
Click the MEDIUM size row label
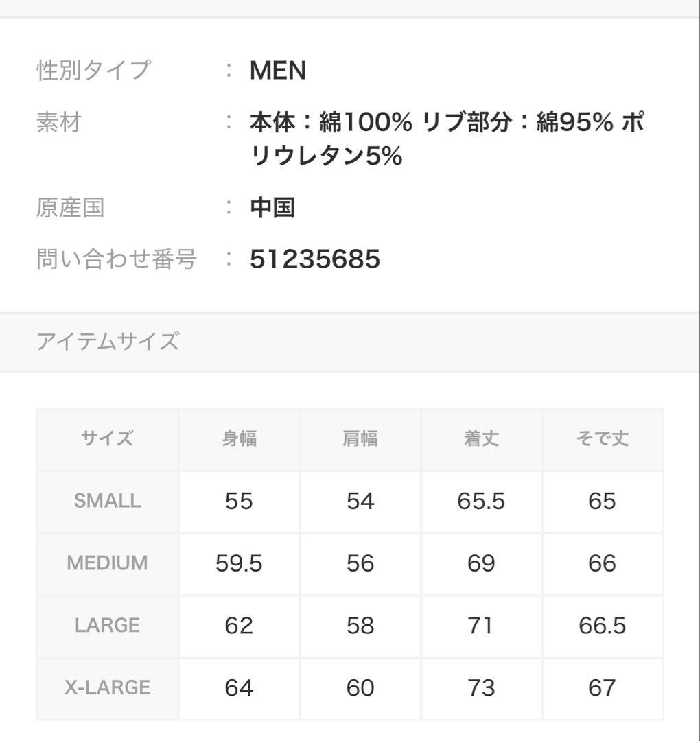coord(107,563)
